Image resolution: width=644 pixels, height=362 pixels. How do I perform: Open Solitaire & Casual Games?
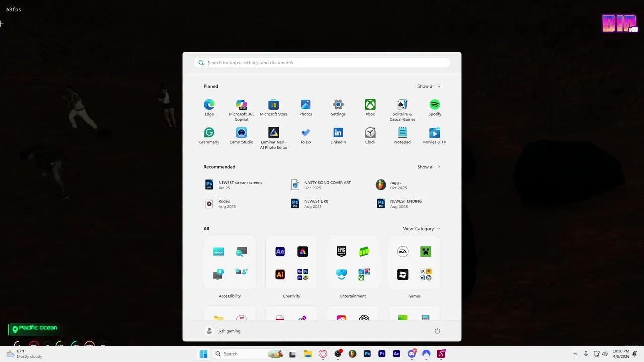coord(403,110)
